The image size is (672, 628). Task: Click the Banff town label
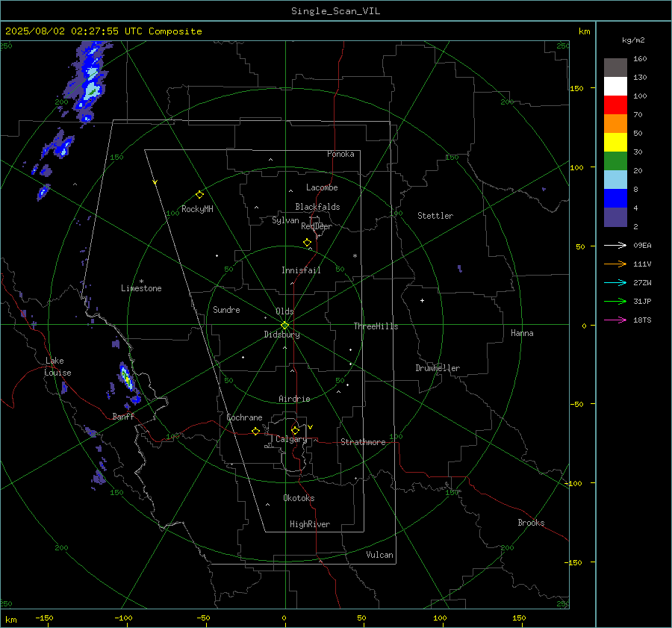tap(123, 416)
